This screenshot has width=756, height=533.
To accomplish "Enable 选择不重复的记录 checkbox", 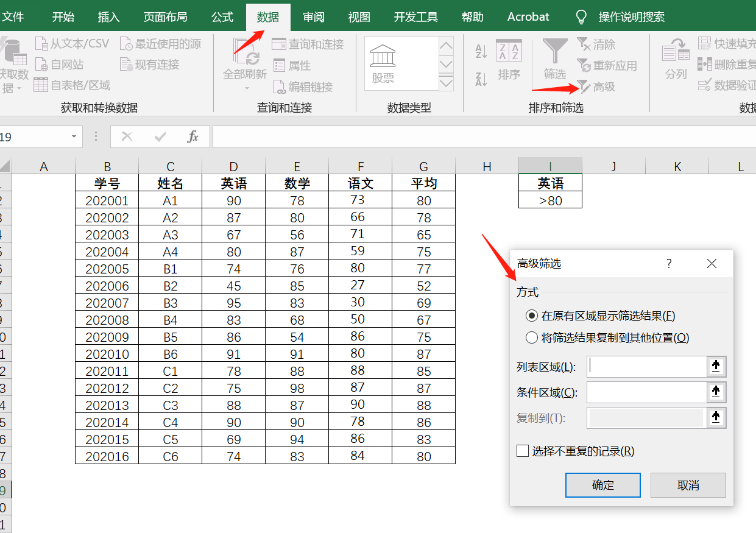I will (x=523, y=451).
